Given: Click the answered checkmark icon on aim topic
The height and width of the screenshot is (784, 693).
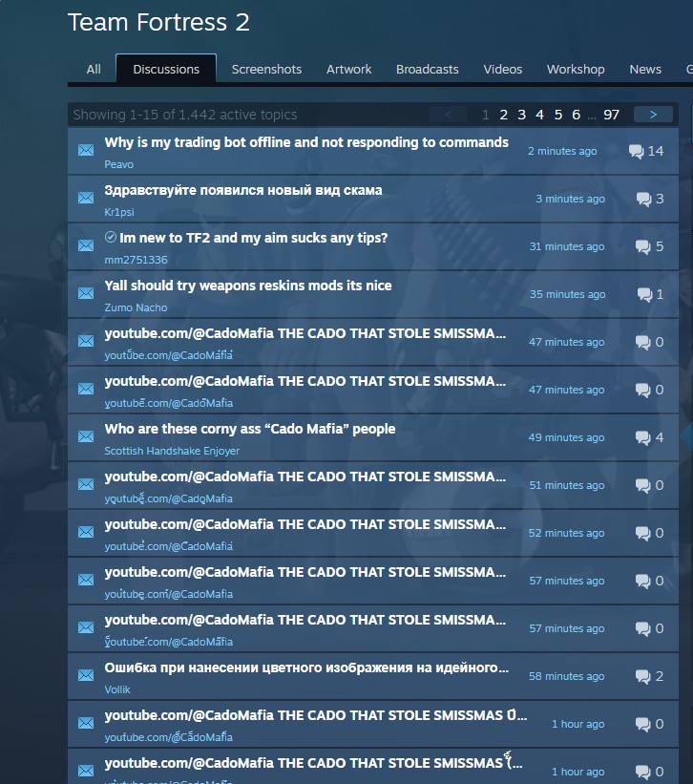Looking at the screenshot, I should coord(111,237).
